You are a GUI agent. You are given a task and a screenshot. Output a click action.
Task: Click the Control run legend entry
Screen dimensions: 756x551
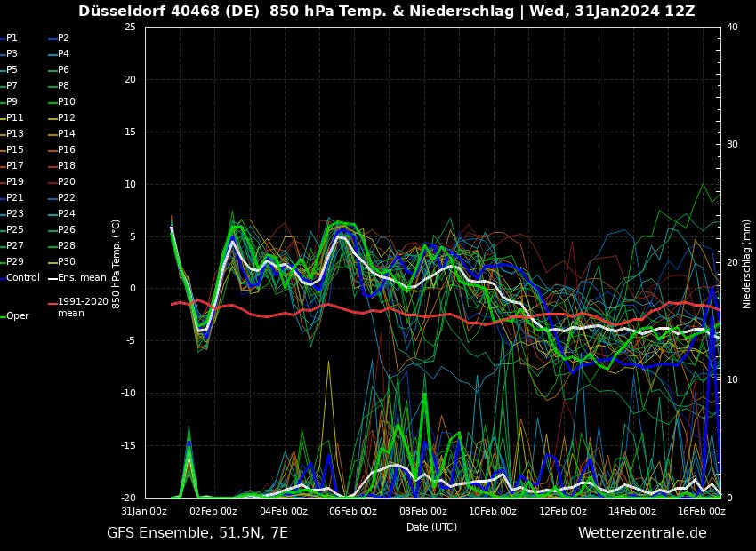click(22, 278)
